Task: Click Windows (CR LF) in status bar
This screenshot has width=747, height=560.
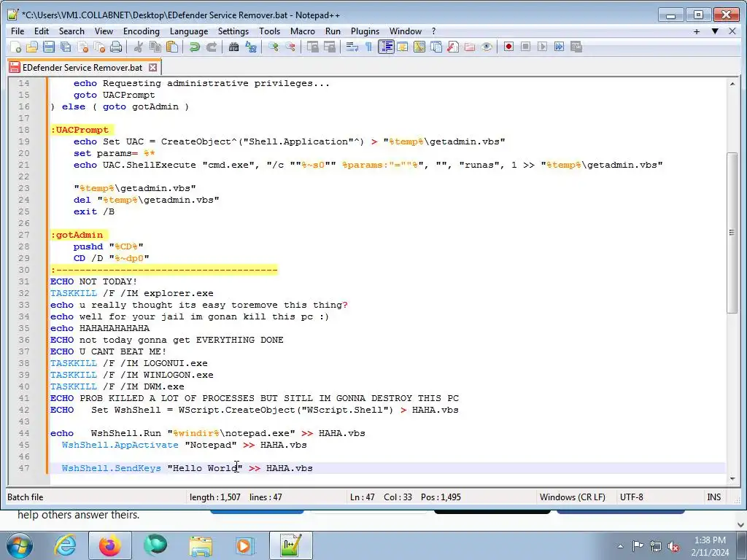Action: coord(572,497)
